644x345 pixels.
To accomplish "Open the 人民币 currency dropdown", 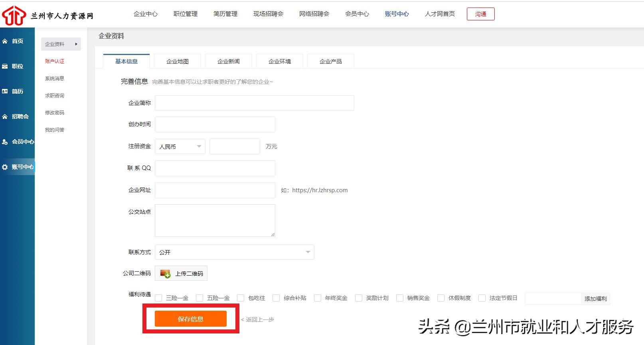I will [180, 146].
